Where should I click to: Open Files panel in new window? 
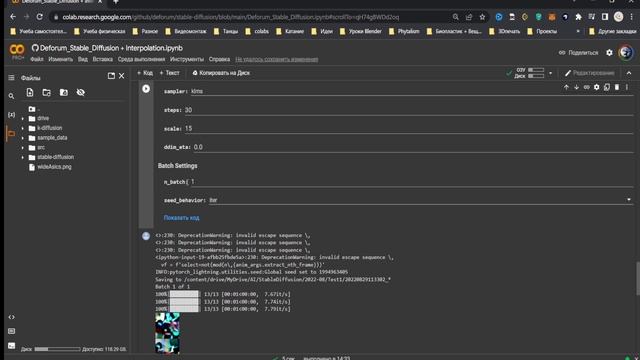click(111, 76)
